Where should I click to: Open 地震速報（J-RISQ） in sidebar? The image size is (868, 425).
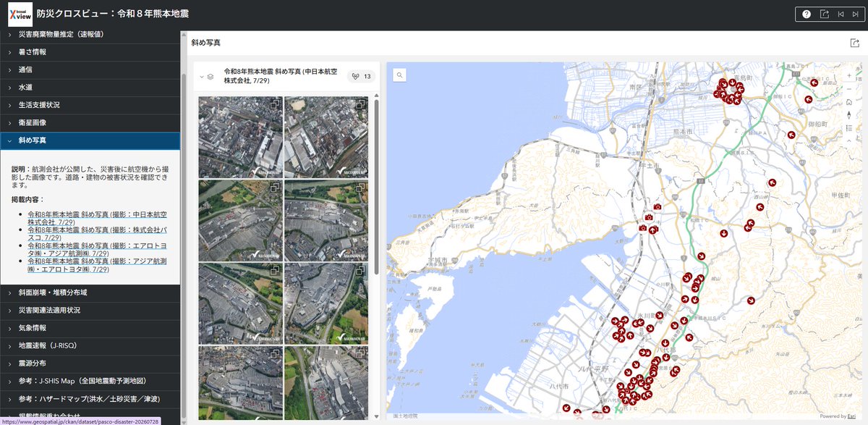point(90,345)
